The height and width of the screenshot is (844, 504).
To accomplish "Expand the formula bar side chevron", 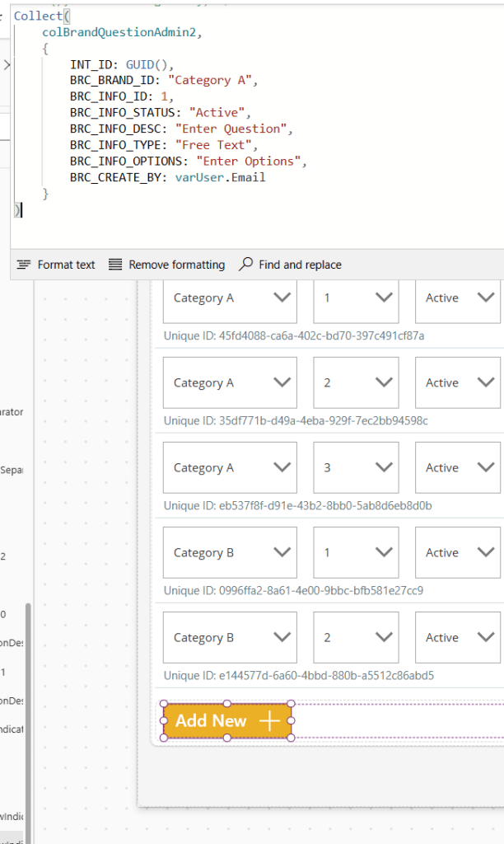I will point(6,64).
